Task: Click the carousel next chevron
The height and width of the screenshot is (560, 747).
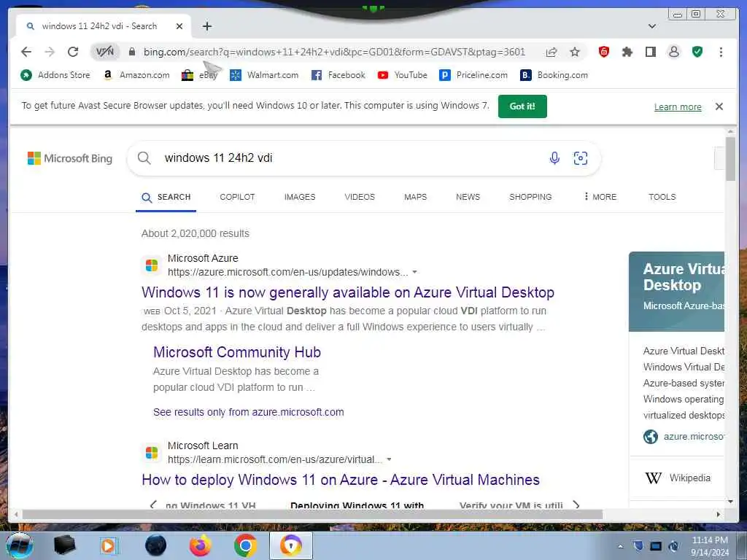Action: pyautogui.click(x=576, y=505)
